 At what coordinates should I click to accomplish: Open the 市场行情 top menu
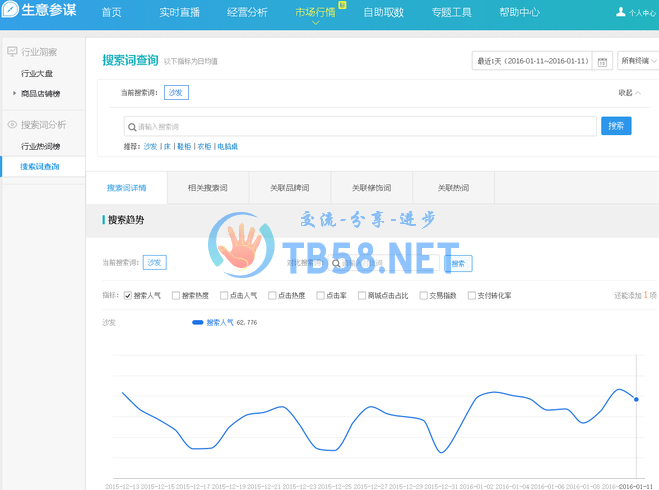pyautogui.click(x=315, y=13)
